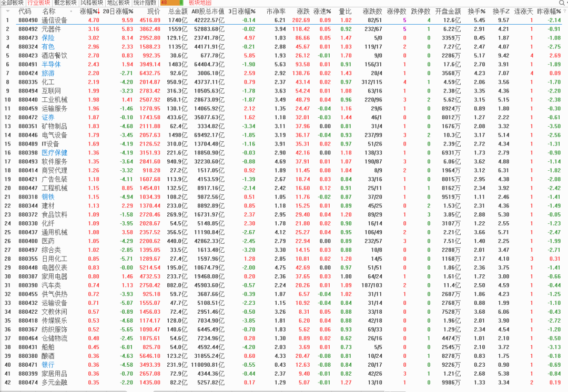Select the 酒店餐饮 row
This screenshot has height=392, width=568.
[282, 56]
